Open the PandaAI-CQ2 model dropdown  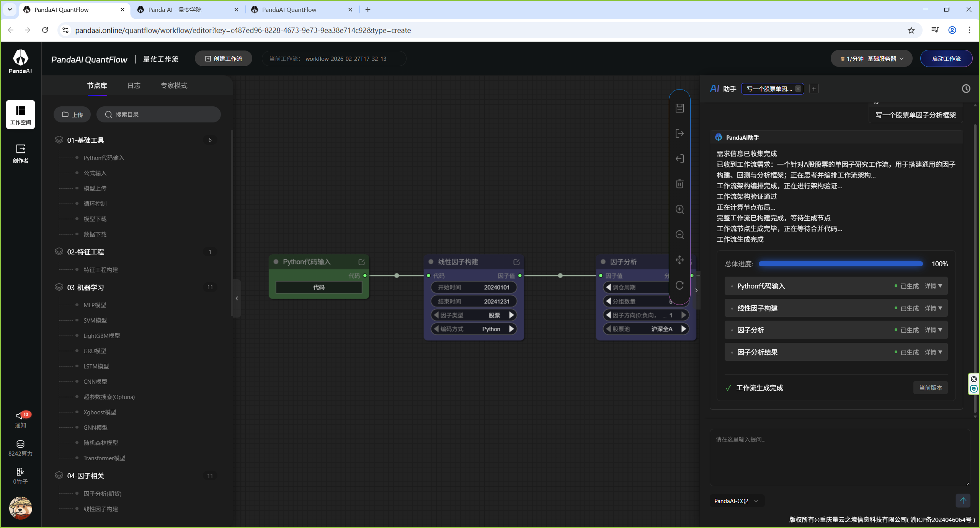(x=737, y=501)
